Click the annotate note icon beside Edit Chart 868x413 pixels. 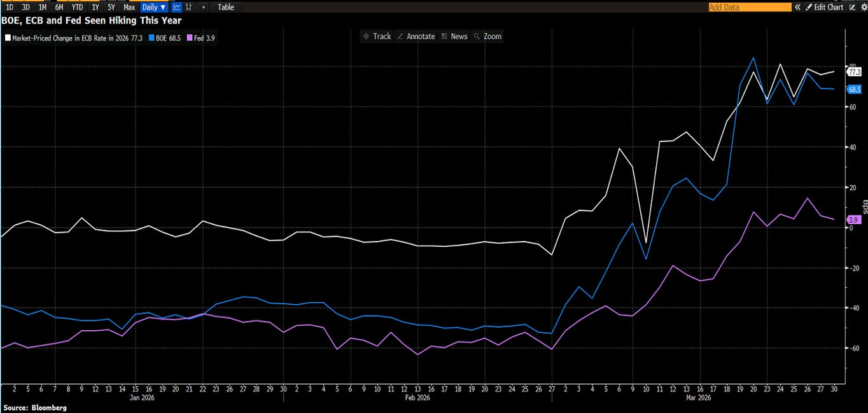pos(852,7)
